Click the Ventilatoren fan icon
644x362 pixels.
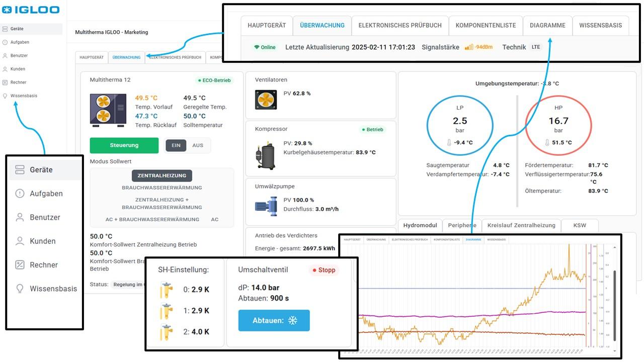(266, 100)
